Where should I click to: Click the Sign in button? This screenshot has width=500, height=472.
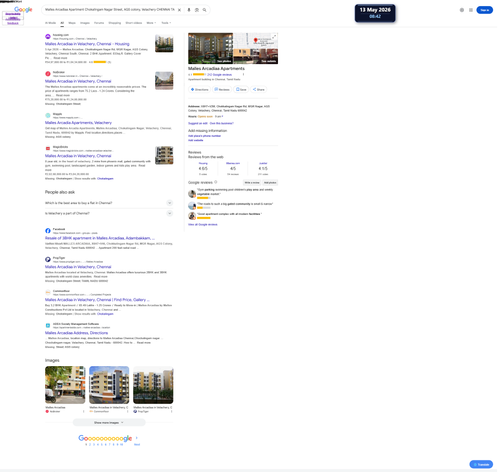pyautogui.click(x=485, y=10)
